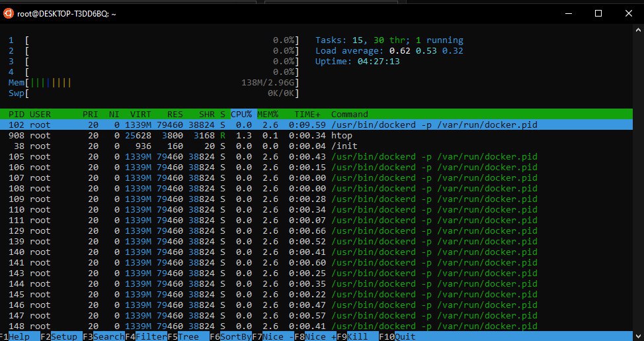644x341 pixels.
Task: Switch to F5 Tree view
Action: [188, 336]
